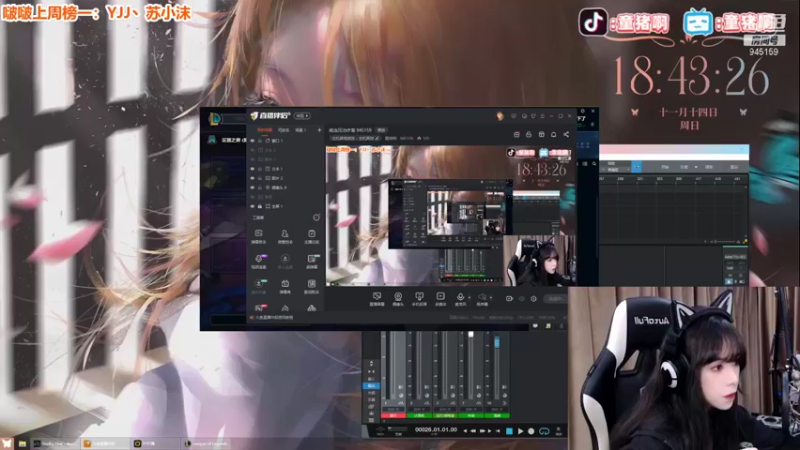The width and height of the screenshot is (800, 450).
Task: Unlock the 全屏 1 source with its lock icon
Action: pos(260,206)
